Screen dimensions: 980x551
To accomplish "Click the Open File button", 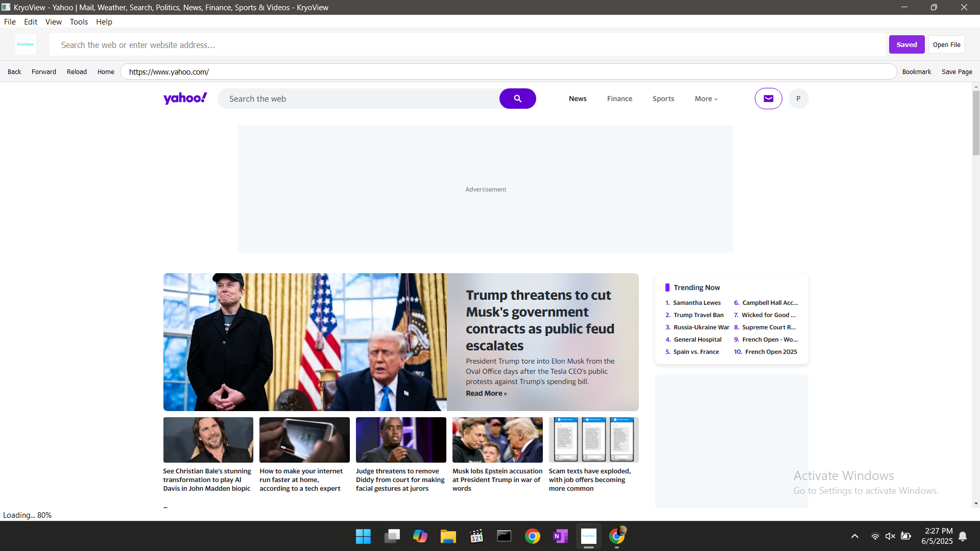I will (946, 44).
